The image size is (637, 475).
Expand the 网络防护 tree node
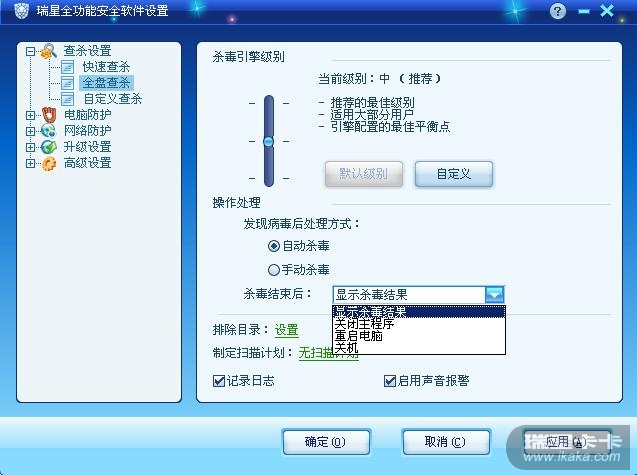coord(30,131)
